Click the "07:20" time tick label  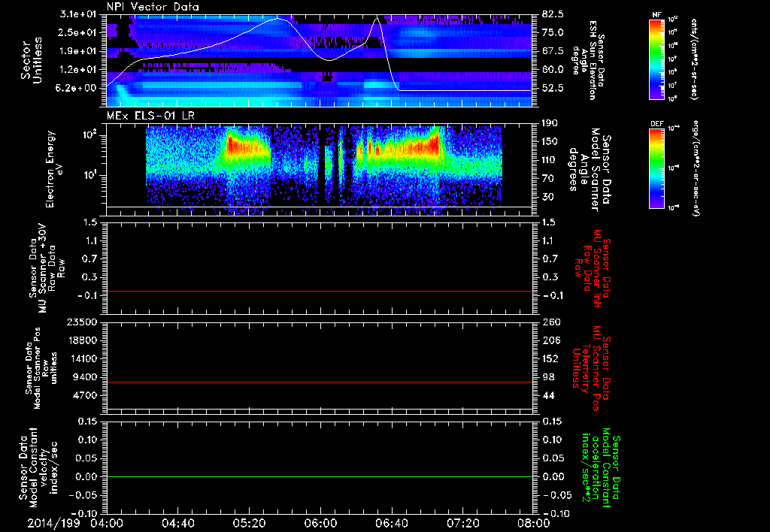pyautogui.click(x=462, y=523)
